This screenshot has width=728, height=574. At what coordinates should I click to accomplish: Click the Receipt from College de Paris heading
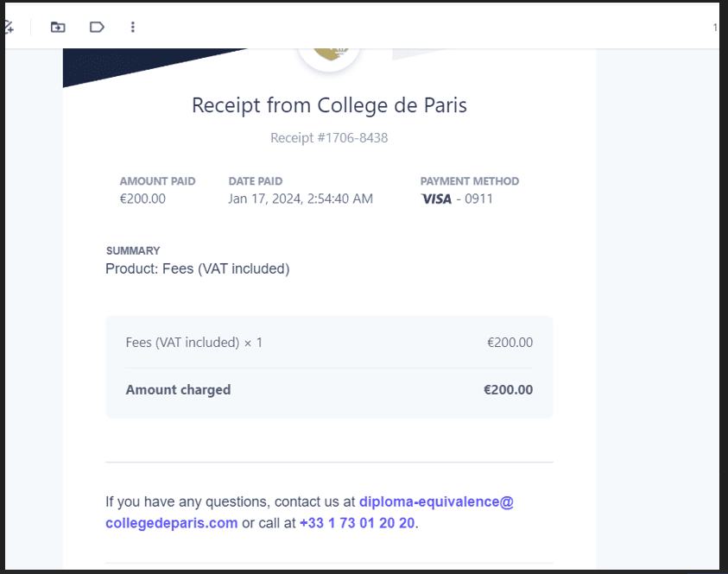click(329, 105)
